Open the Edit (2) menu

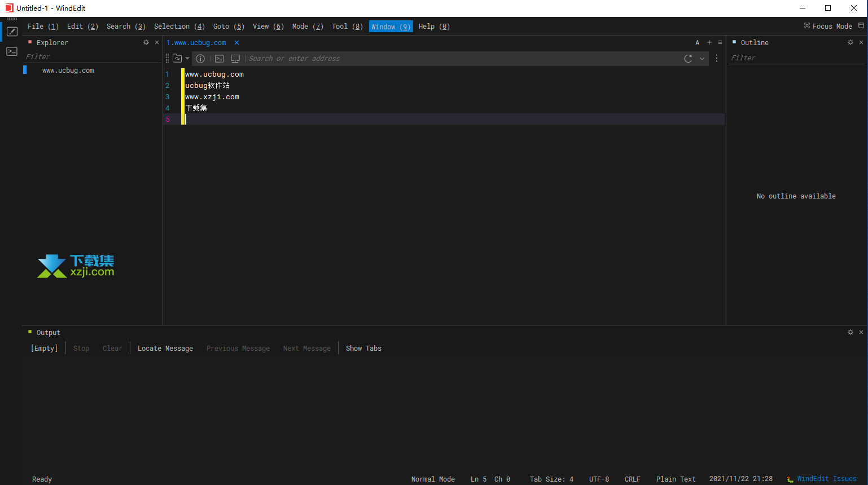click(82, 27)
